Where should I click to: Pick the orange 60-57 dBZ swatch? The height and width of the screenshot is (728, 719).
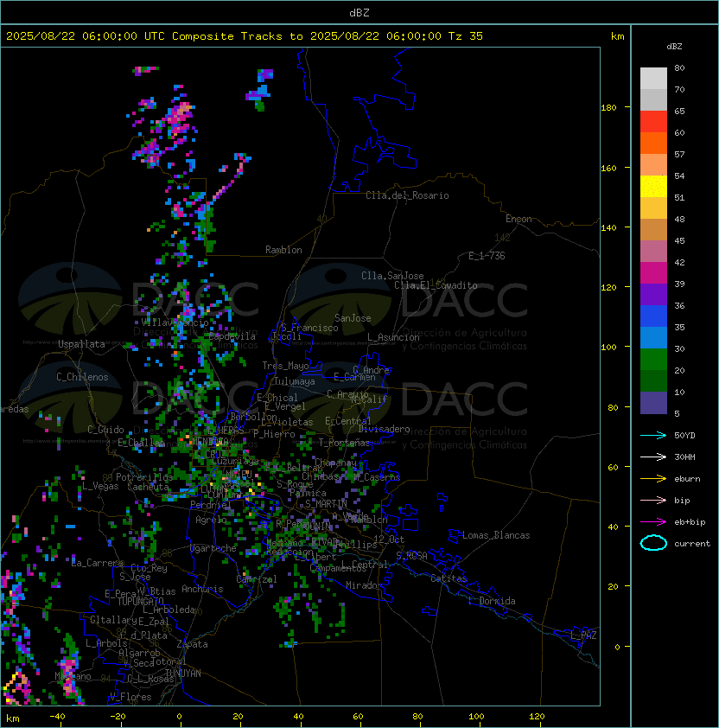pyautogui.click(x=653, y=143)
